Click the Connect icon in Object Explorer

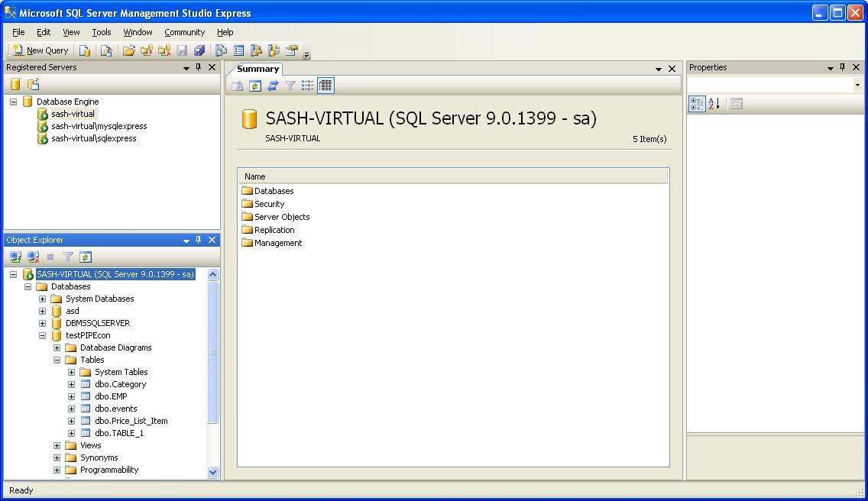pyautogui.click(x=15, y=257)
